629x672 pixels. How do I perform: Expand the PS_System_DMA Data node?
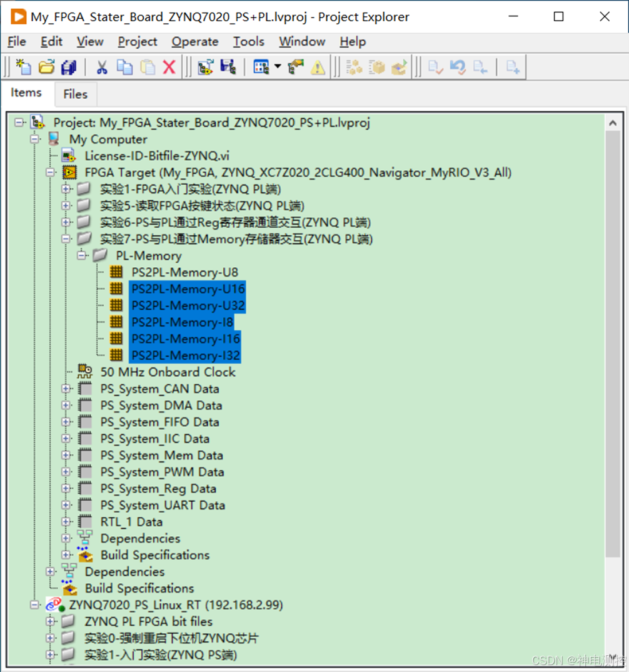tap(66, 405)
